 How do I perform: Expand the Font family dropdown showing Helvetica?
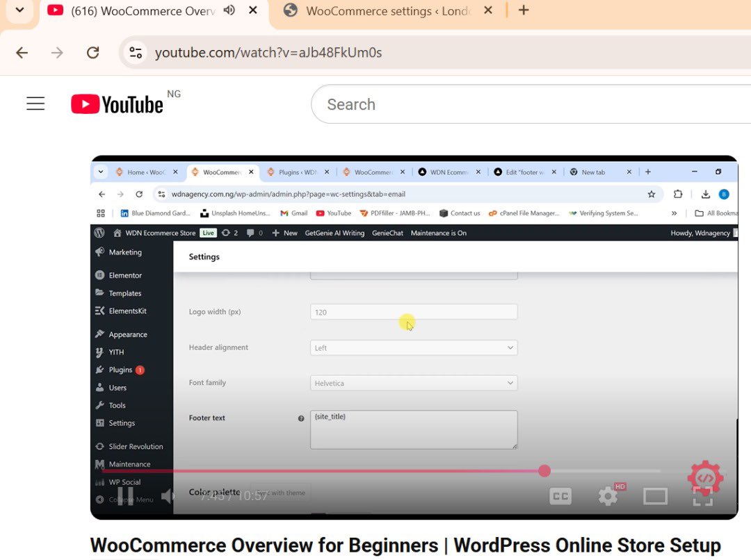414,383
